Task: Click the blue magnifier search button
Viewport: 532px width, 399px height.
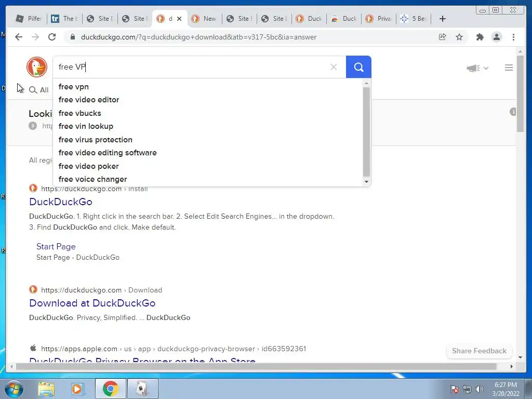Action: [358, 67]
